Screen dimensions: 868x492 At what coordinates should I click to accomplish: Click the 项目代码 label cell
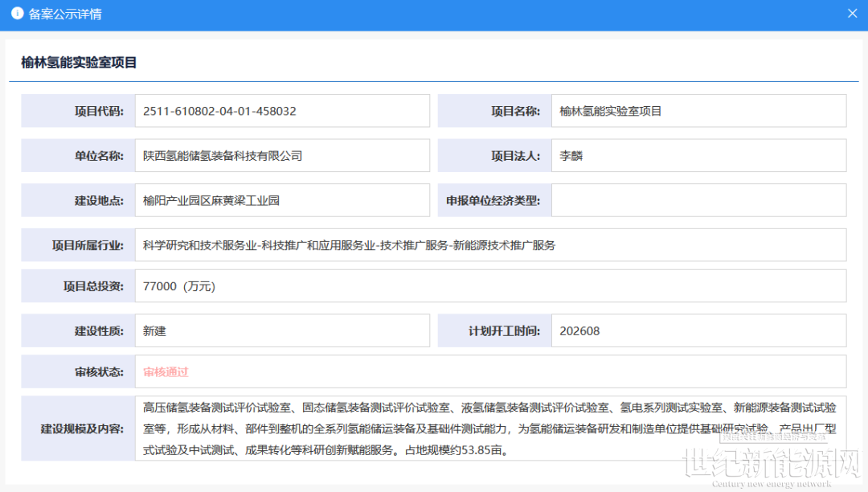tap(78, 111)
